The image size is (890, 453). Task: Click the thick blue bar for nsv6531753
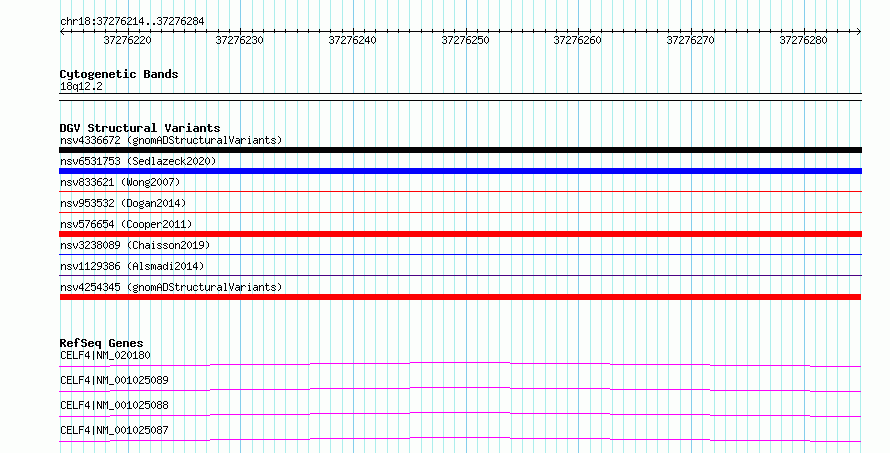click(x=460, y=171)
